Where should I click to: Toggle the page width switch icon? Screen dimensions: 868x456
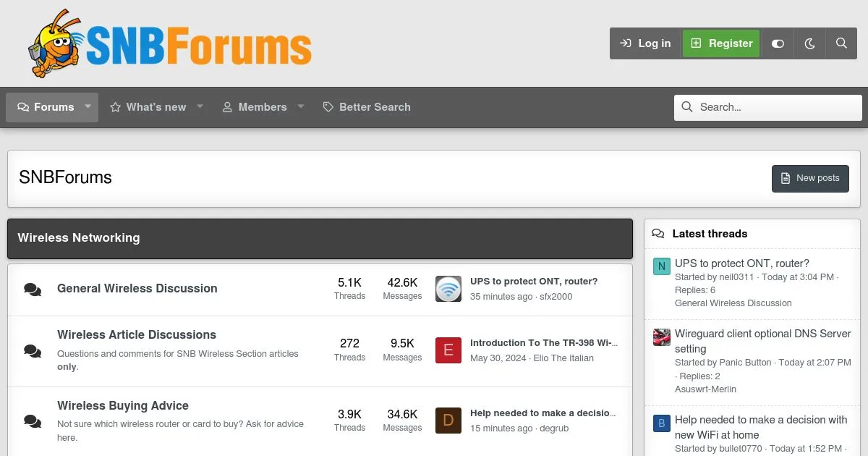point(778,43)
